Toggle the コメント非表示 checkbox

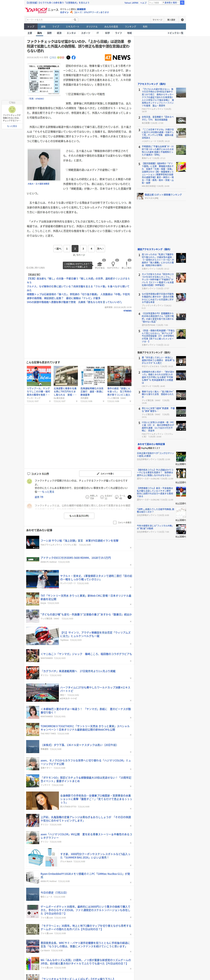[115, 522]
